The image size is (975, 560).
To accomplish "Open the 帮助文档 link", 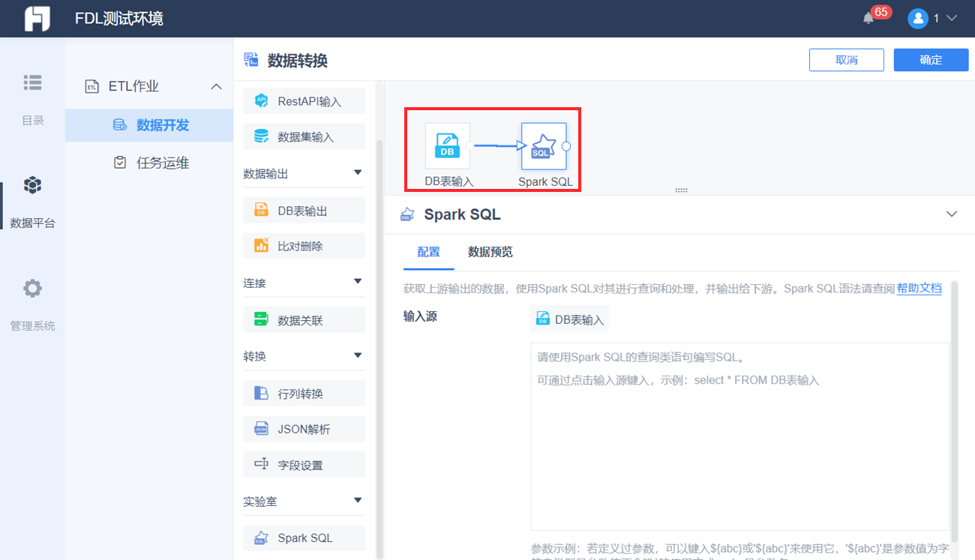I will pos(919,287).
